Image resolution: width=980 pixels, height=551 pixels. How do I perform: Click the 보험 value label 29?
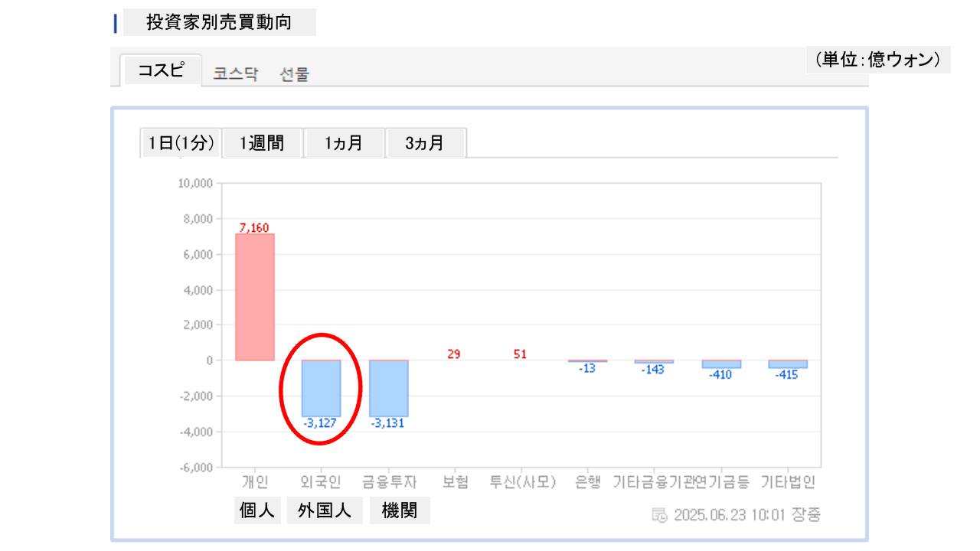click(454, 354)
